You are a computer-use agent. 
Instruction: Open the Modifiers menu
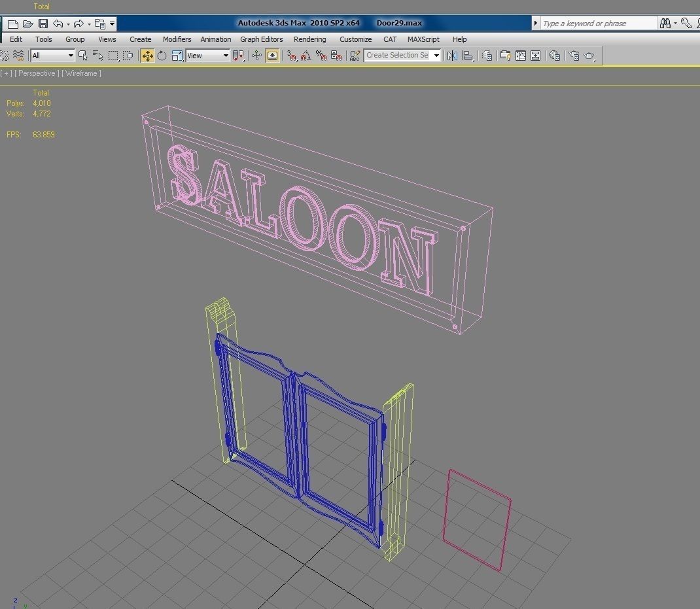(177, 39)
